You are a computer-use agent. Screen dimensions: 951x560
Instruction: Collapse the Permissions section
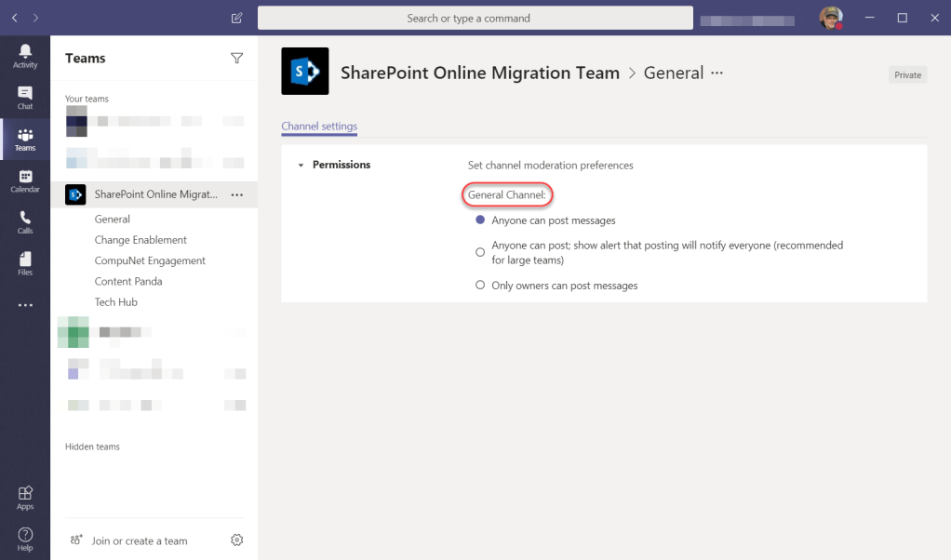point(301,166)
